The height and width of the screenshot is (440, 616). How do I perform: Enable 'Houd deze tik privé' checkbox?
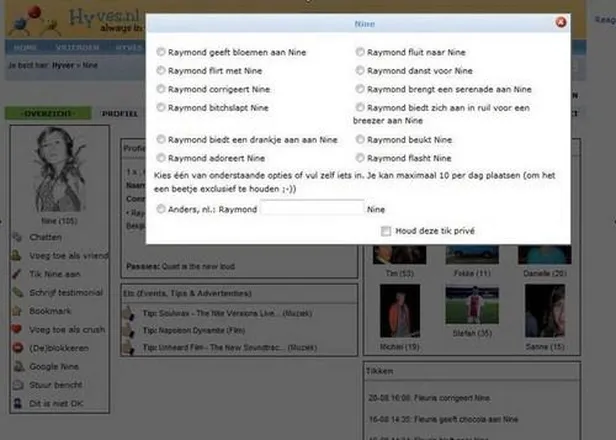coord(385,231)
